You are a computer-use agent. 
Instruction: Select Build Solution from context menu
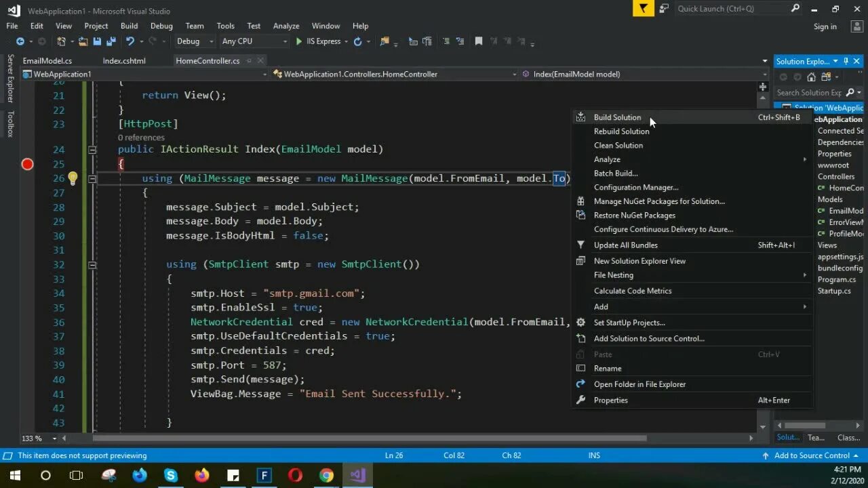tap(692, 117)
